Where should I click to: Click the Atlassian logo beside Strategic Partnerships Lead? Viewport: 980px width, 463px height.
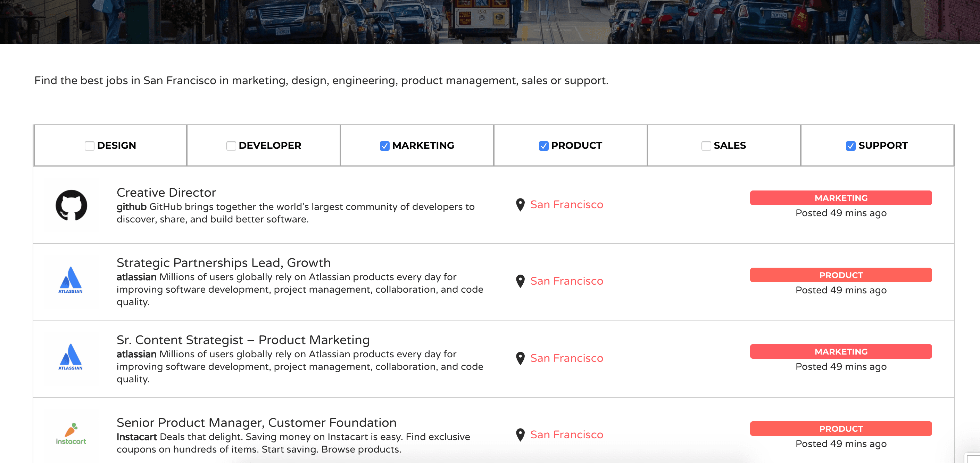click(x=71, y=280)
